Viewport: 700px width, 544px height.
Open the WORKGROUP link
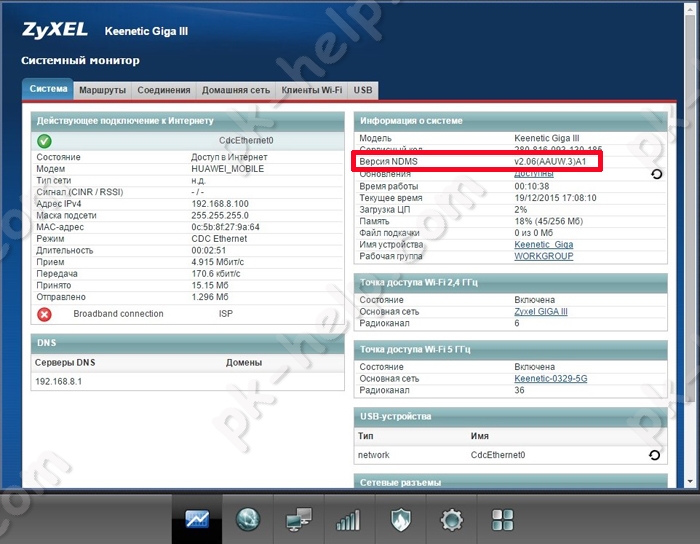545,256
